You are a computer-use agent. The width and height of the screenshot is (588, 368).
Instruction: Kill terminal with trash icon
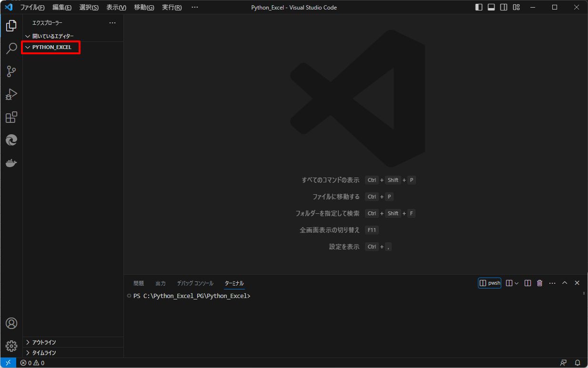540,283
